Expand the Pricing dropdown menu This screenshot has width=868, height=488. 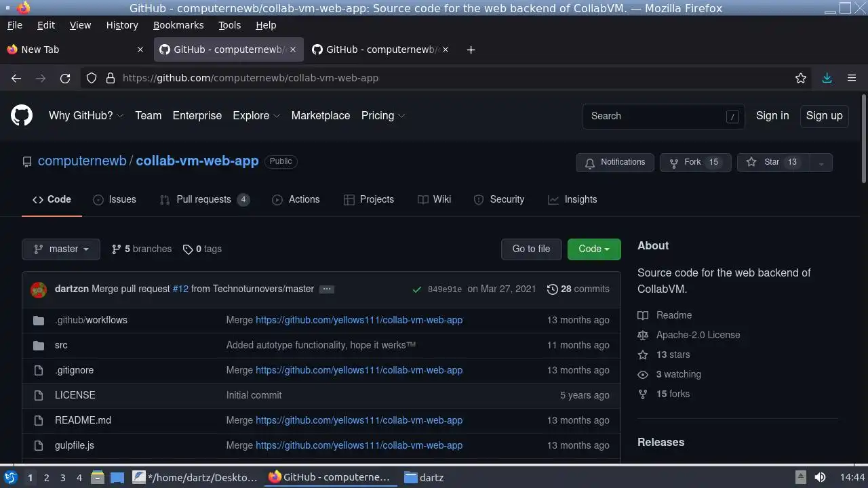pos(383,116)
